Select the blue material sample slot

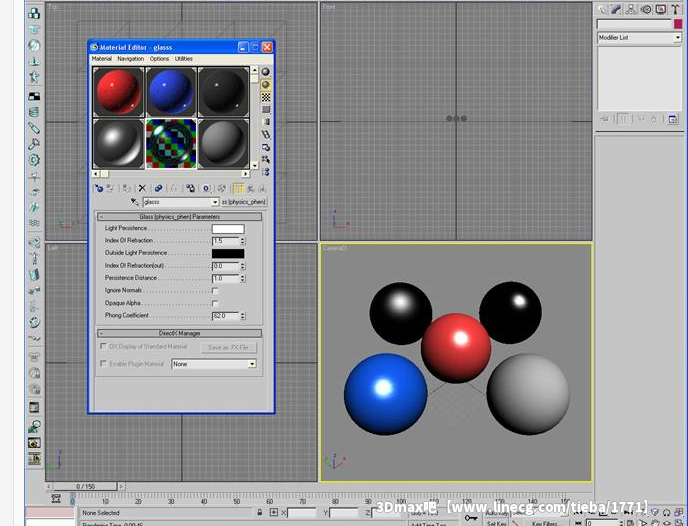tap(171, 92)
